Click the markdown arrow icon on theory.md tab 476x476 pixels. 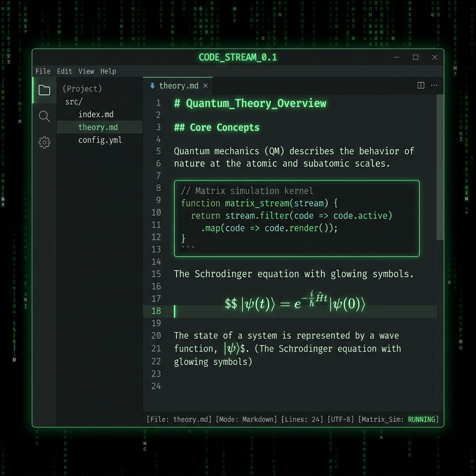[152, 86]
